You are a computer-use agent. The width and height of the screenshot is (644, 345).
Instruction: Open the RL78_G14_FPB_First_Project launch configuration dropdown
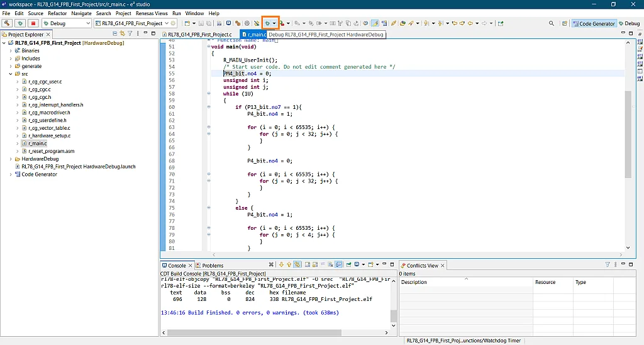pos(167,23)
